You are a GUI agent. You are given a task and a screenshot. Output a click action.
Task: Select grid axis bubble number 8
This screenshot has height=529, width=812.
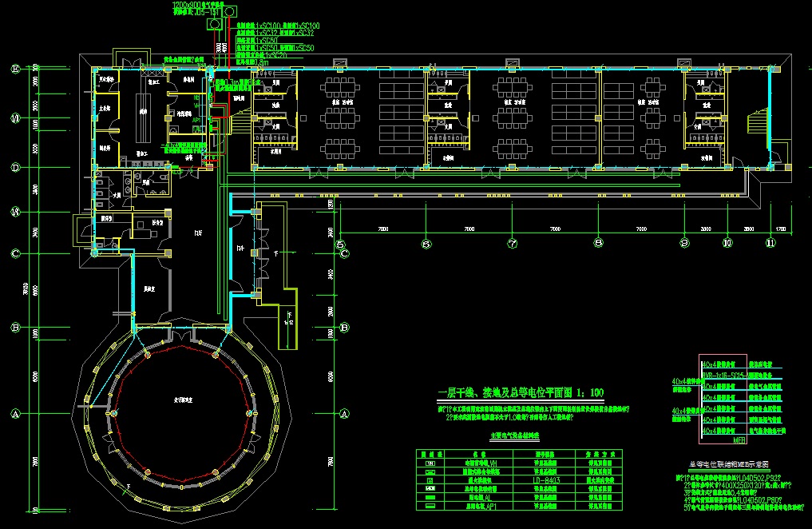(x=597, y=243)
